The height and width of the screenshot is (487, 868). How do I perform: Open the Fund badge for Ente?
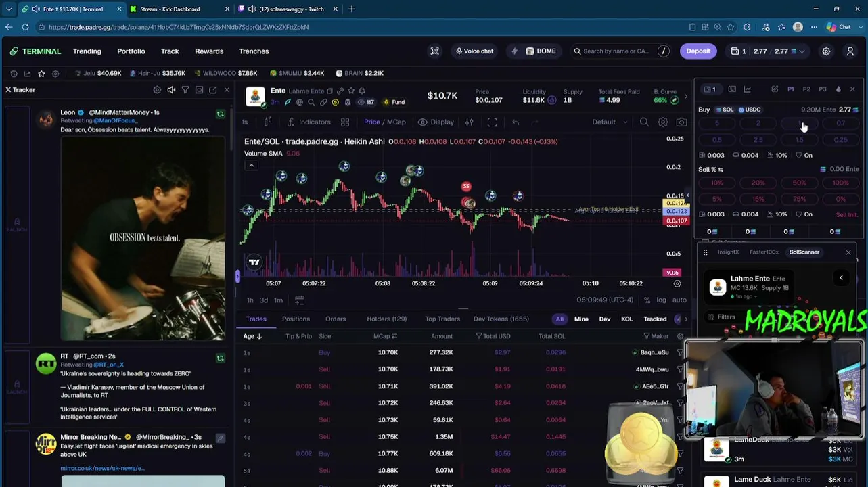click(394, 102)
